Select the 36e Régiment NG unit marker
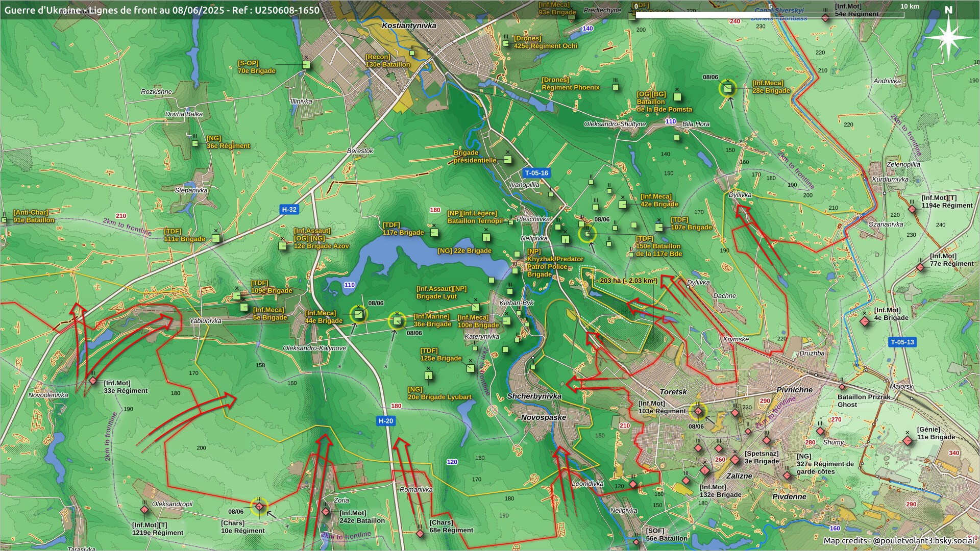This screenshot has width=980, height=551. tap(195, 143)
